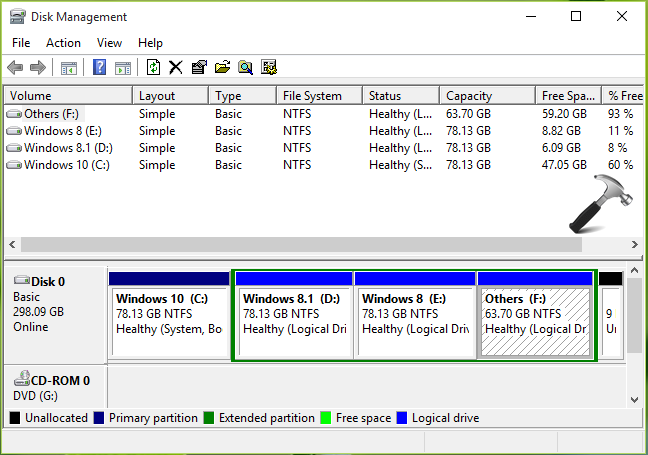Screen dimensions: 648x455
Task: Click the bright green Free space swatch
Action: (x=326, y=418)
